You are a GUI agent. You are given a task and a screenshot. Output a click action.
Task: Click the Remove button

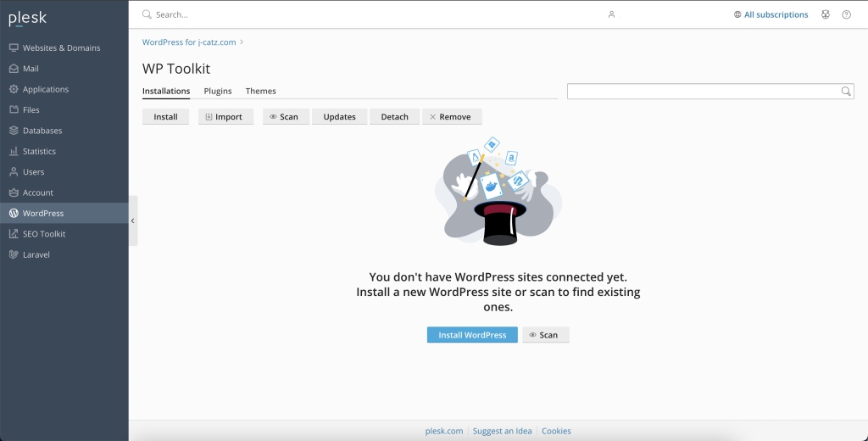click(x=452, y=117)
